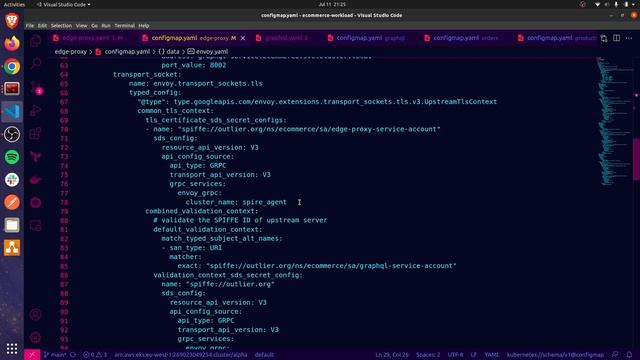
Task: Click Ln 29, Col 26 cursor position
Action: tap(392, 355)
